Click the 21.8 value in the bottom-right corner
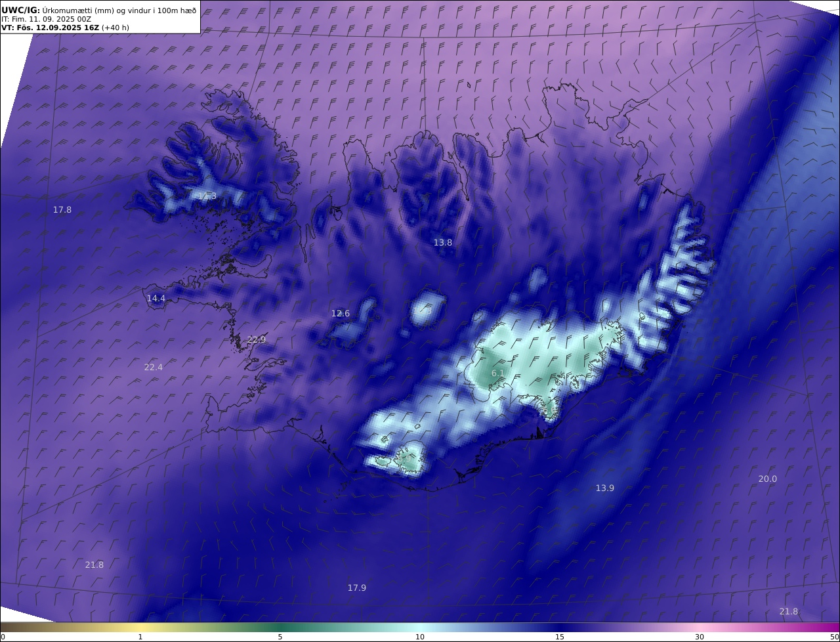The width and height of the screenshot is (840, 642). tap(789, 611)
